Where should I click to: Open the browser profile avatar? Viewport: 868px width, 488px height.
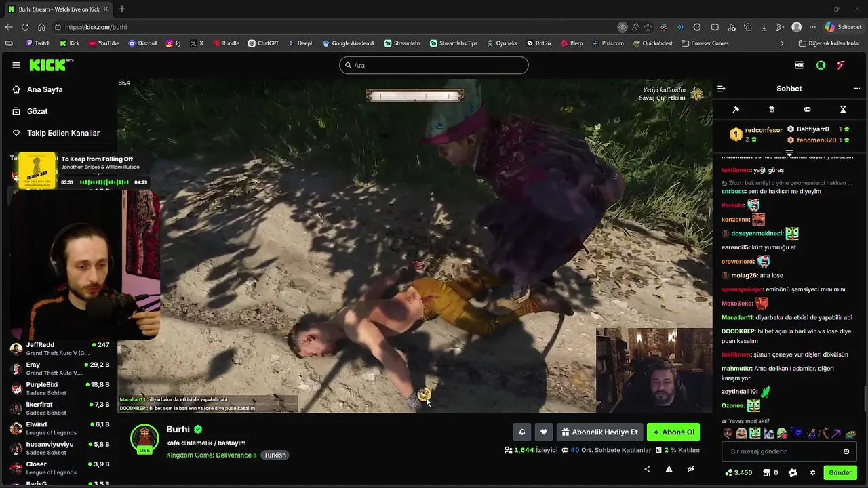point(797,27)
